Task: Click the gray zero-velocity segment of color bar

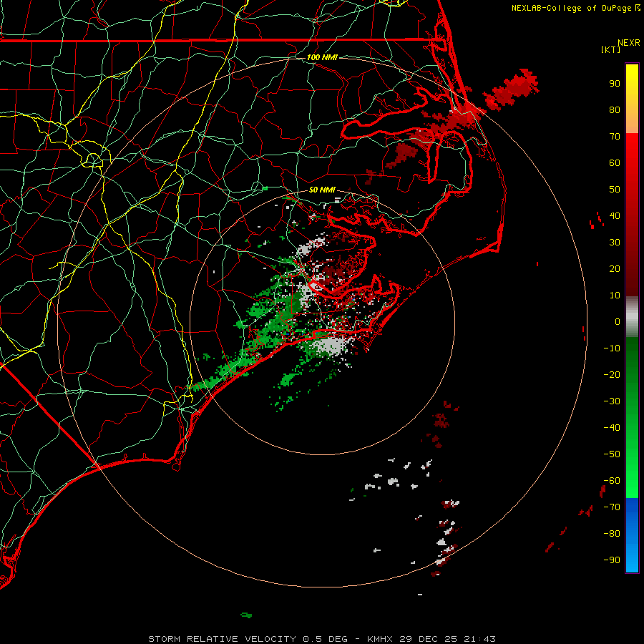Action: 632,317
